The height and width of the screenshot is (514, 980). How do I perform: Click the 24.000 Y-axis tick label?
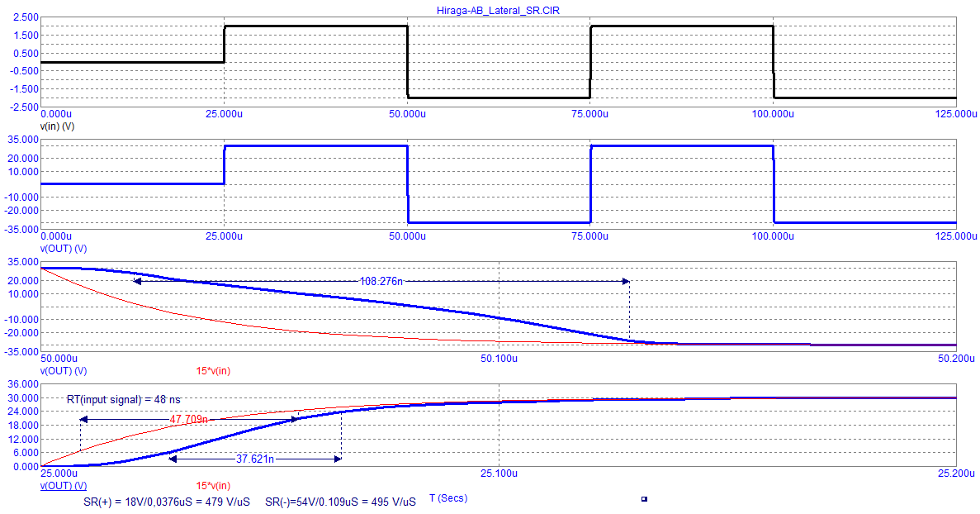click(x=23, y=412)
